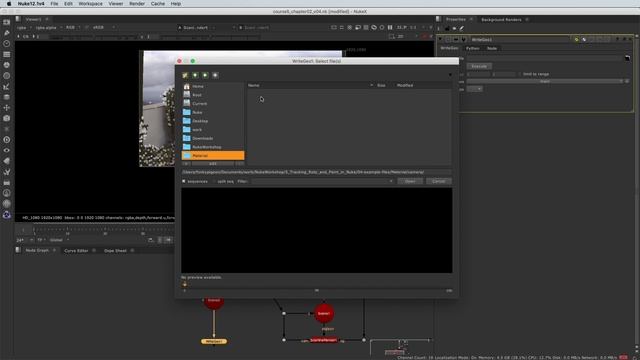Select the Desktop folder shortcut
The width and height of the screenshot is (640, 360).
tap(213, 121)
